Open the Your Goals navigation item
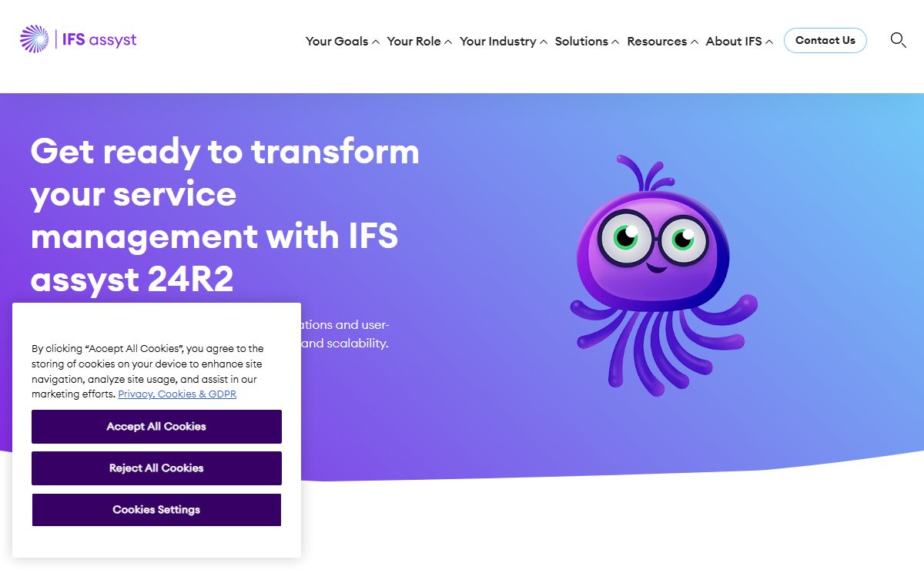The height and width of the screenshot is (570, 924). click(x=337, y=42)
